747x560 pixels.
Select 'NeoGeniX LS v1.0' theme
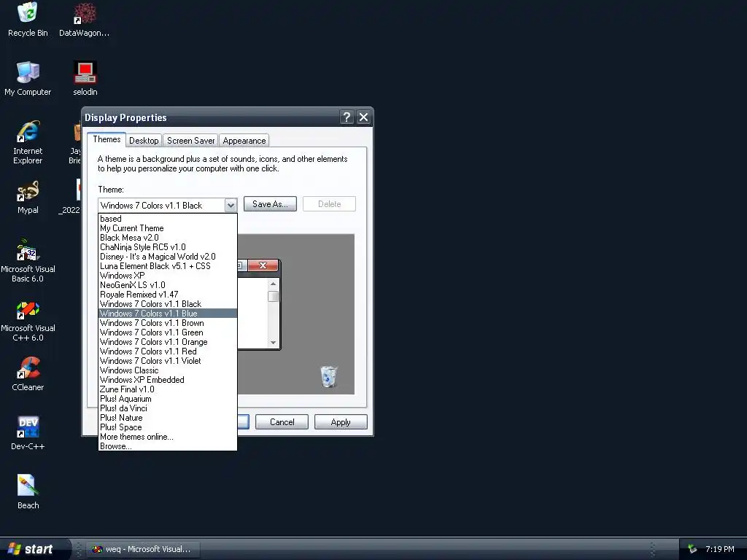click(168, 285)
